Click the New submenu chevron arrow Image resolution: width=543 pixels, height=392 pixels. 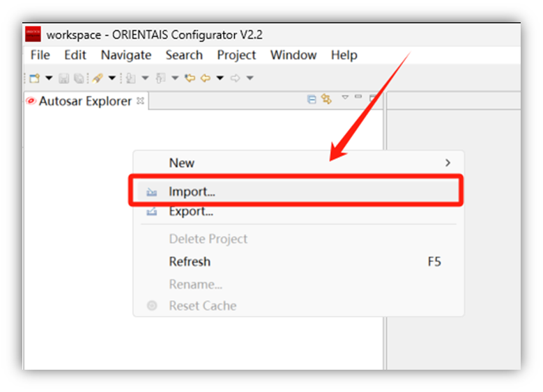pyautogui.click(x=448, y=163)
